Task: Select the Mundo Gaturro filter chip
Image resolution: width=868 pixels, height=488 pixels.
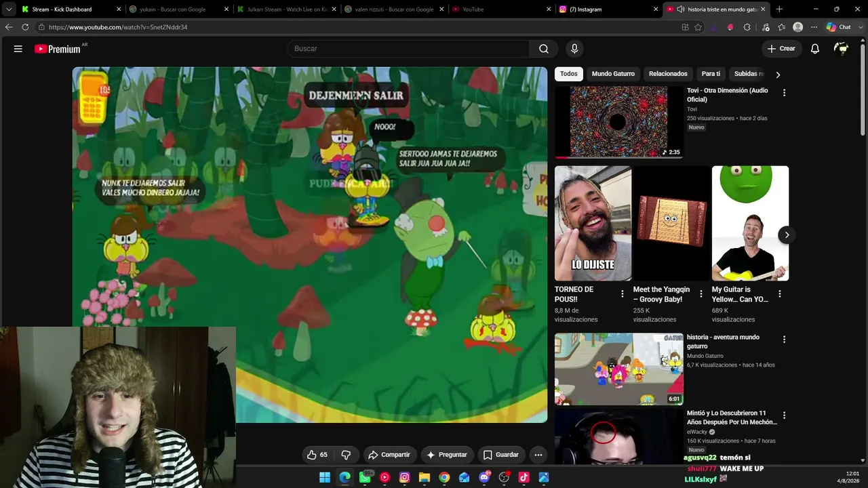Action: click(613, 74)
